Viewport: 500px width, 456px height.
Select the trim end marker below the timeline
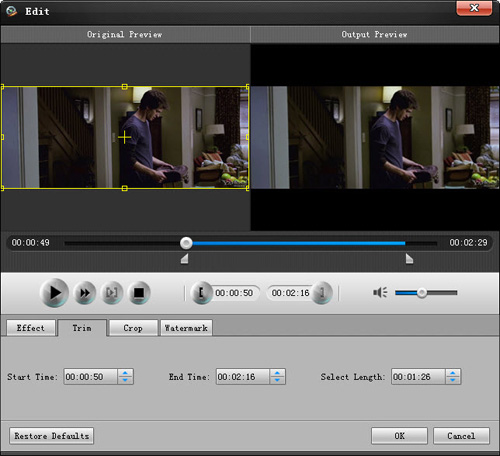(409, 259)
